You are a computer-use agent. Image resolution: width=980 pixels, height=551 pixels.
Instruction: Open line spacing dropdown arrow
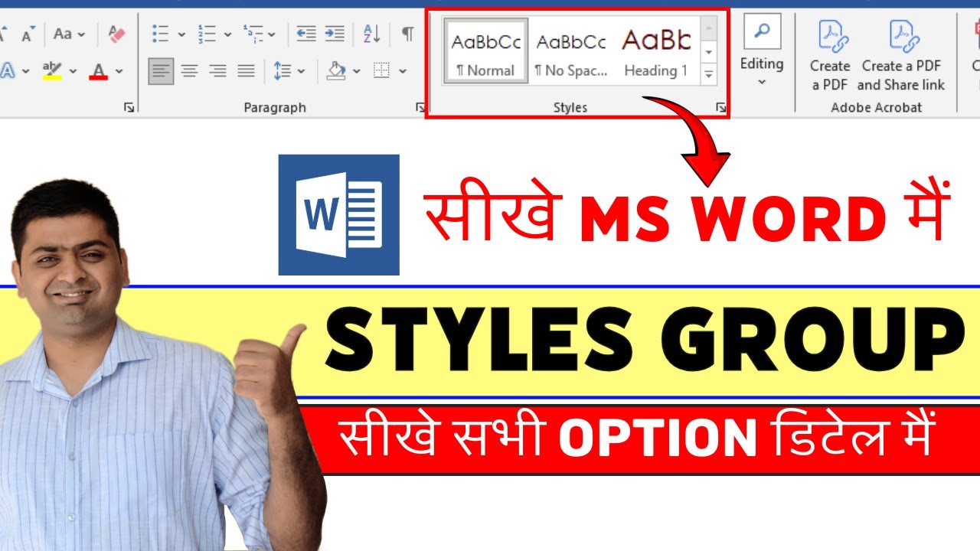(301, 72)
